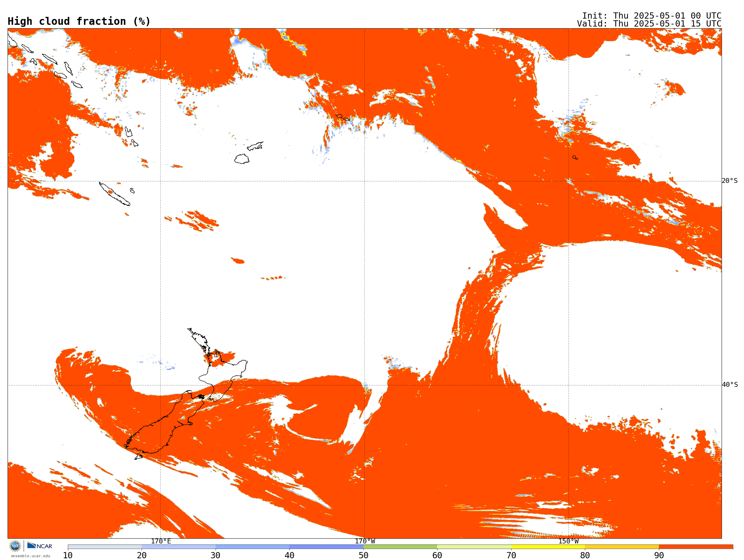The width and height of the screenshot is (744, 560).
Task: Click the colorbar tick label 90
Action: click(x=659, y=556)
